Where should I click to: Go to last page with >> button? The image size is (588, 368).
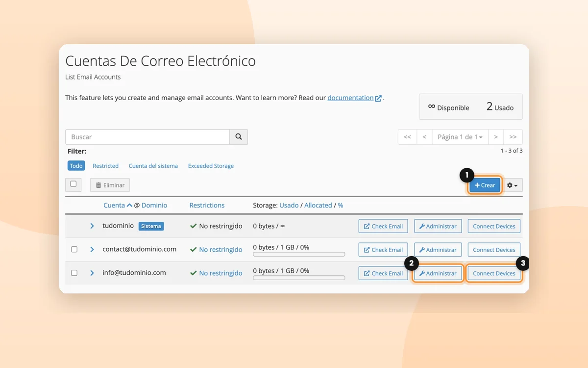513,137
